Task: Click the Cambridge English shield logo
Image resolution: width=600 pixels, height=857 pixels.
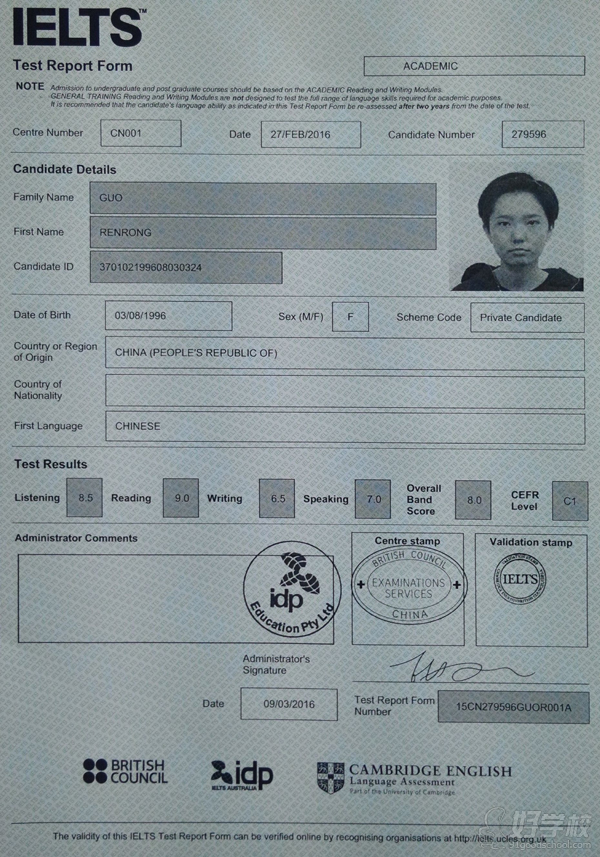Action: coord(330,777)
